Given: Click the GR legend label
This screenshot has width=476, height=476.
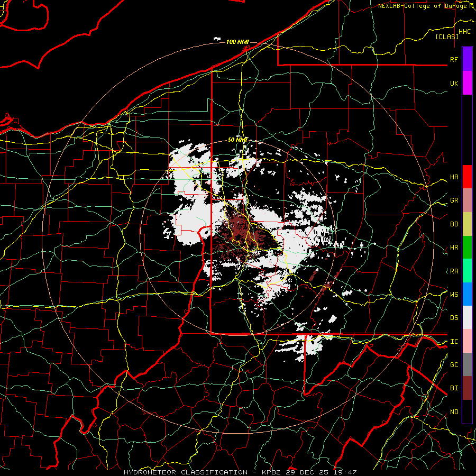Looking at the screenshot, I should click(454, 200).
